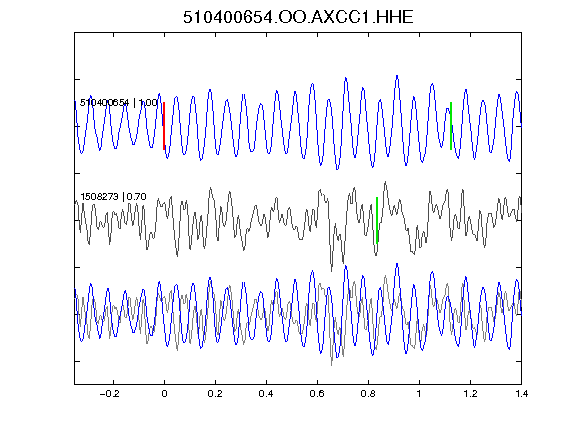The height and width of the screenshot is (432, 576).
Task: Click the plot title 510400654.OO.AXCC1.HHE
Action: click(298, 17)
